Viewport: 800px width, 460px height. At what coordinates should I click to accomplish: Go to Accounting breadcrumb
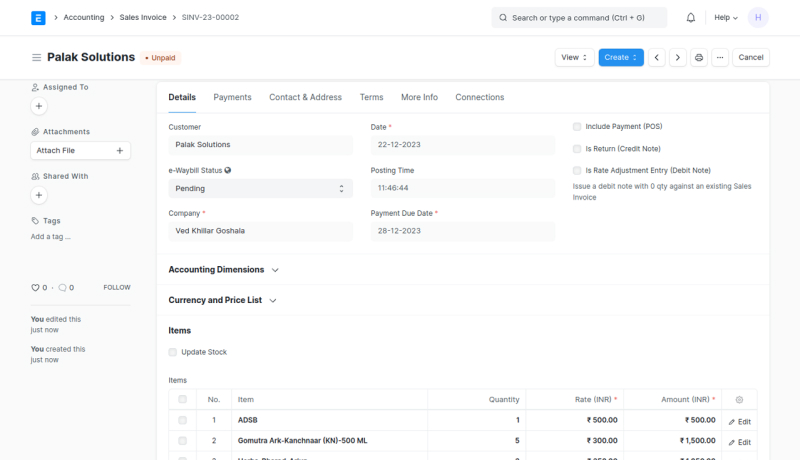(84, 17)
